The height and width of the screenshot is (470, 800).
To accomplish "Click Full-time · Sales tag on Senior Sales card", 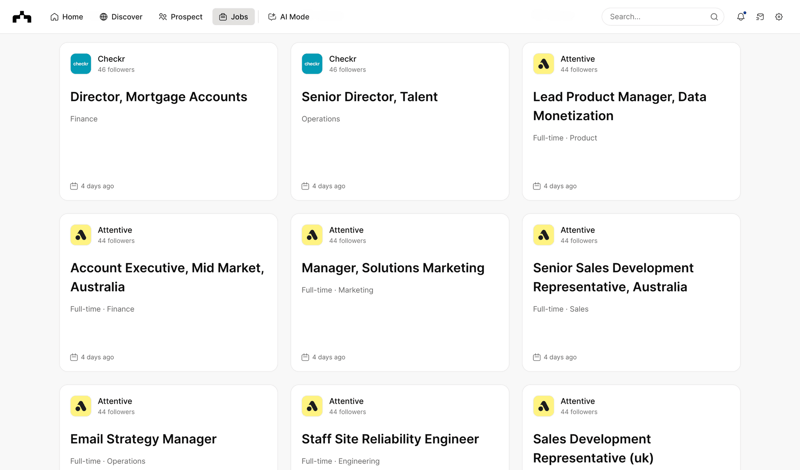I will click(x=560, y=309).
